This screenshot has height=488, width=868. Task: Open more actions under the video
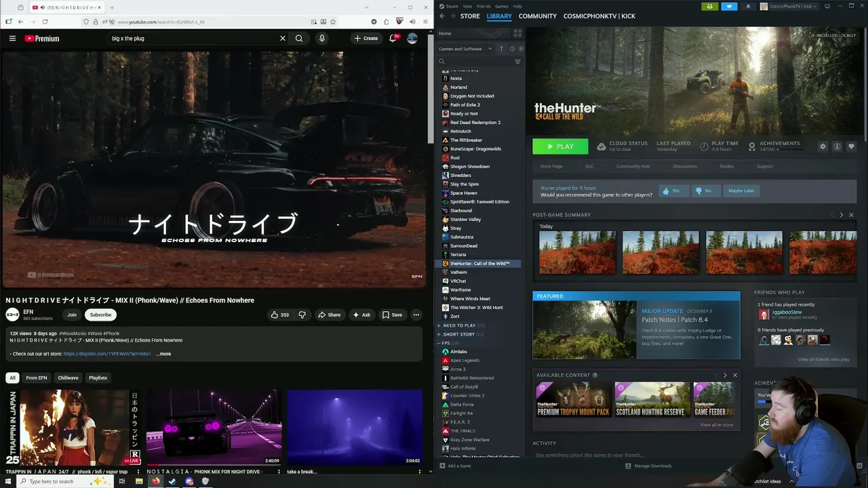pyautogui.click(x=416, y=314)
